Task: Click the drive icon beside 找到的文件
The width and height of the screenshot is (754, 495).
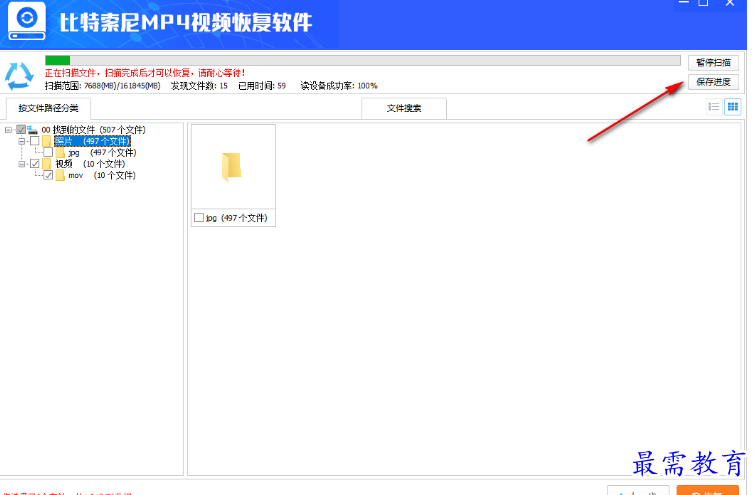Action: (x=32, y=129)
